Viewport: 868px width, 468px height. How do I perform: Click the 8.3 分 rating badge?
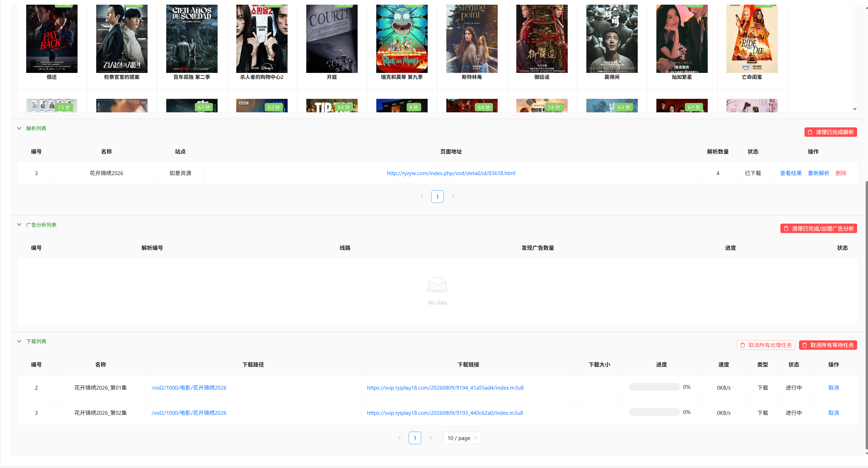[x=274, y=107]
